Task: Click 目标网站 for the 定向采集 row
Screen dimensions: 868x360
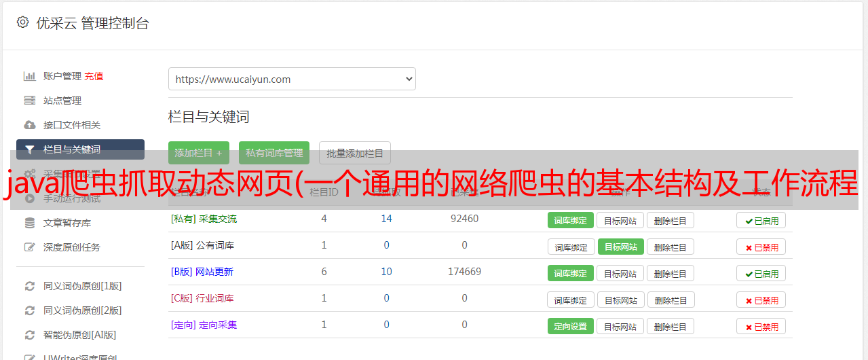Action: 620,326
